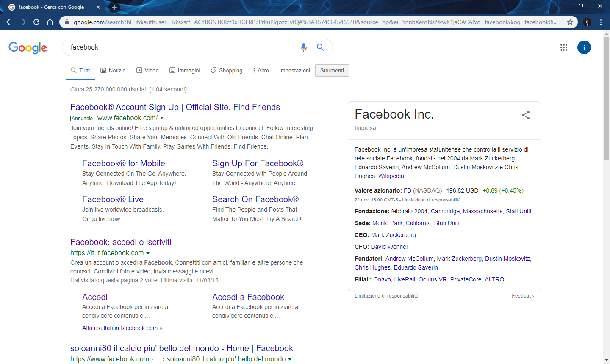610x364 pixels.
Task: Click the magnifier search button
Action: click(320, 47)
